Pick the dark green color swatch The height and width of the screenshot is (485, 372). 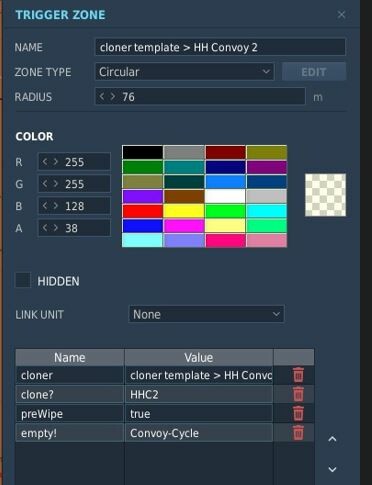(143, 167)
